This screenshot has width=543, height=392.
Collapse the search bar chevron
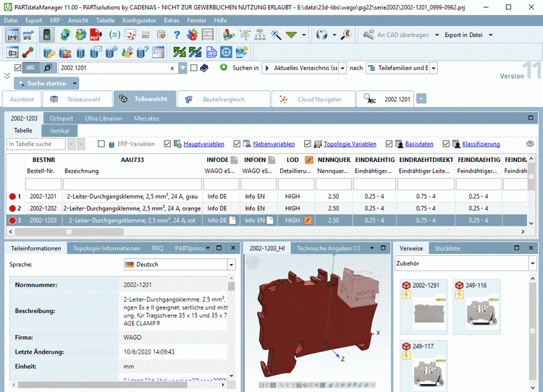[7, 75]
